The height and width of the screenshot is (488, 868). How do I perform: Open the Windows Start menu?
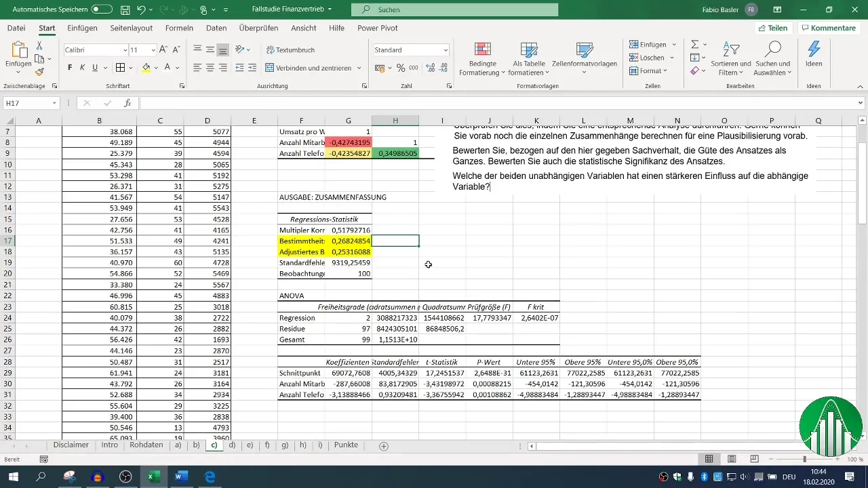[x=12, y=476]
